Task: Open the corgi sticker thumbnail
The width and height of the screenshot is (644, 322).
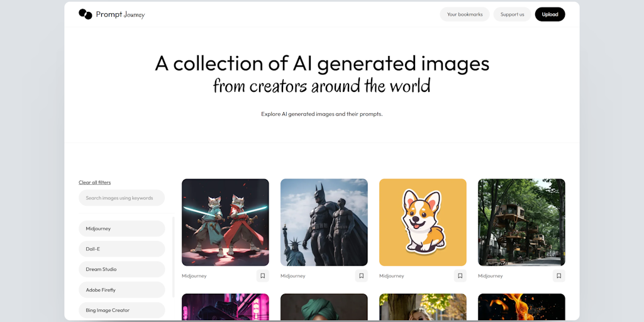Action: click(x=423, y=222)
